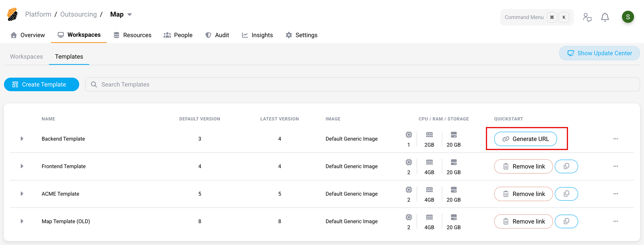Image resolution: width=644 pixels, height=245 pixels.
Task: Copy the Frontend Template quickstart link
Action: coord(566,166)
